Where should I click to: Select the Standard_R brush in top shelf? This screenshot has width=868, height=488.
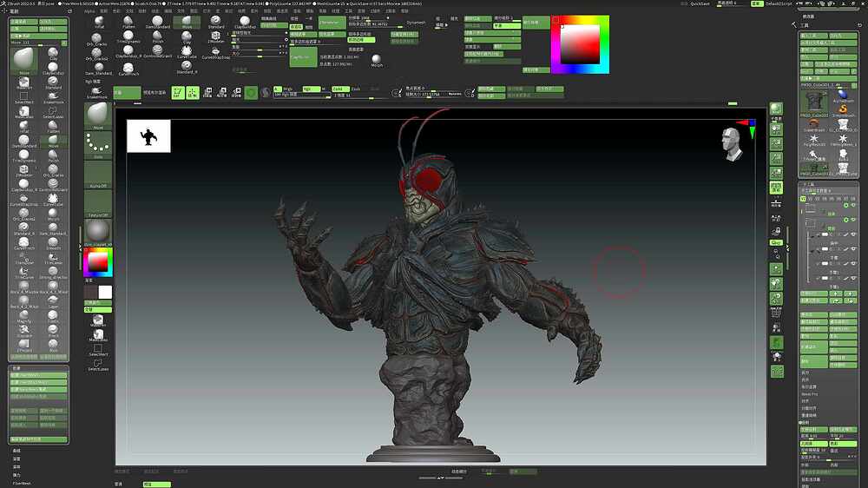(187, 67)
